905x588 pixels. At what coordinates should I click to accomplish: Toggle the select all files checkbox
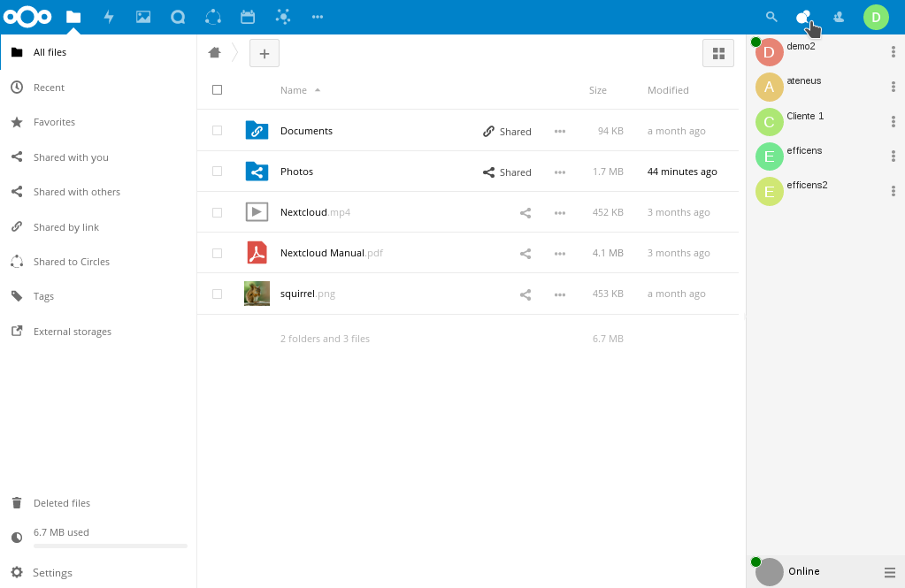click(x=217, y=89)
